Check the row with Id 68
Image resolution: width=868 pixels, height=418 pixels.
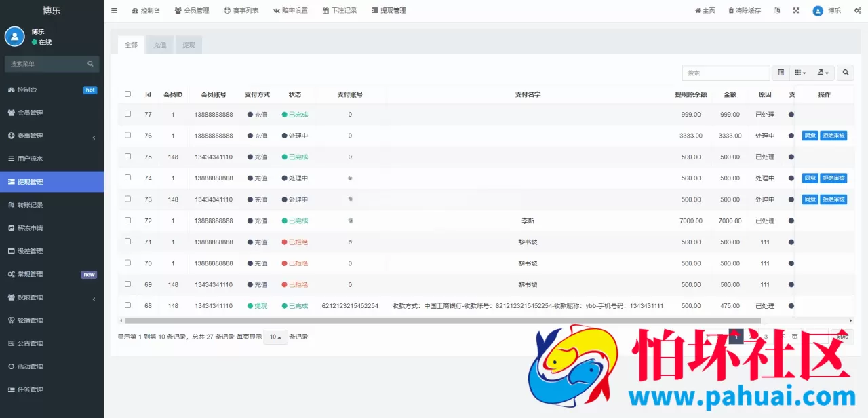click(x=127, y=305)
